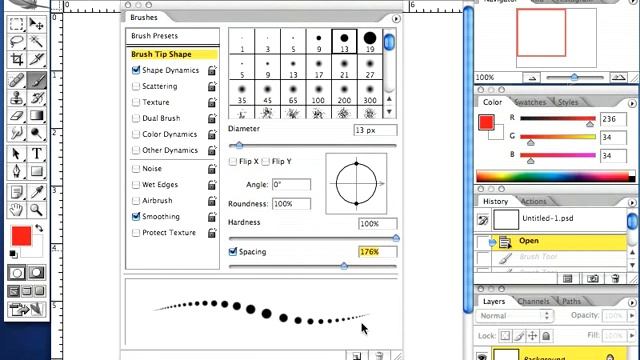Viewport: 640px width, 360px height.
Task: Select the Gradient tool
Action: [36, 116]
